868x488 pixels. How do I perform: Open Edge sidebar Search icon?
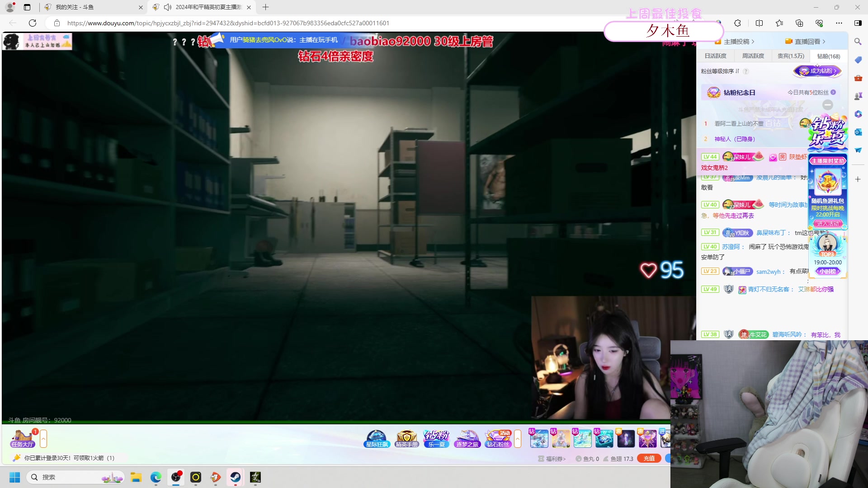click(858, 42)
